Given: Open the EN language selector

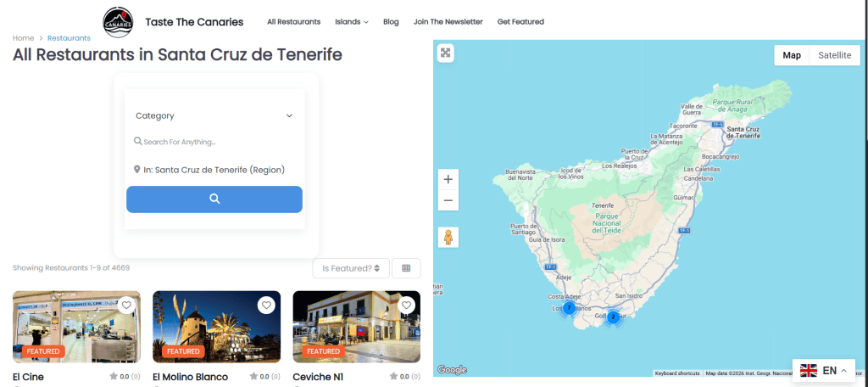Looking at the screenshot, I should coord(822,371).
